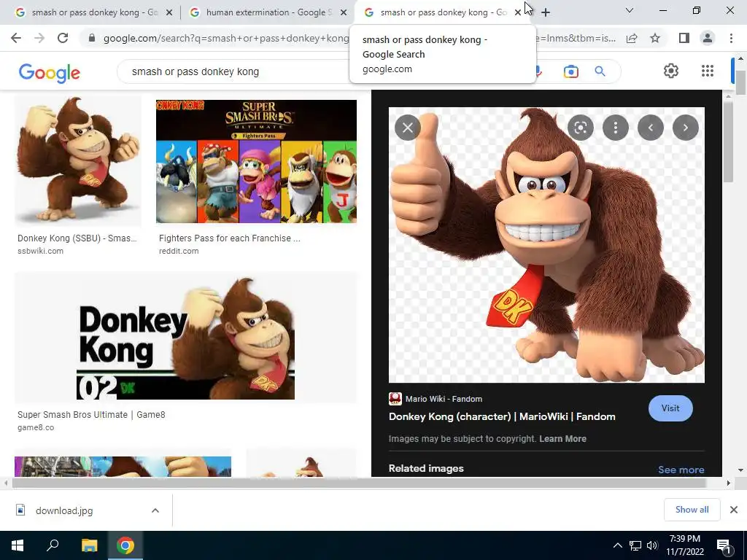Open the browser side panel

point(684,38)
